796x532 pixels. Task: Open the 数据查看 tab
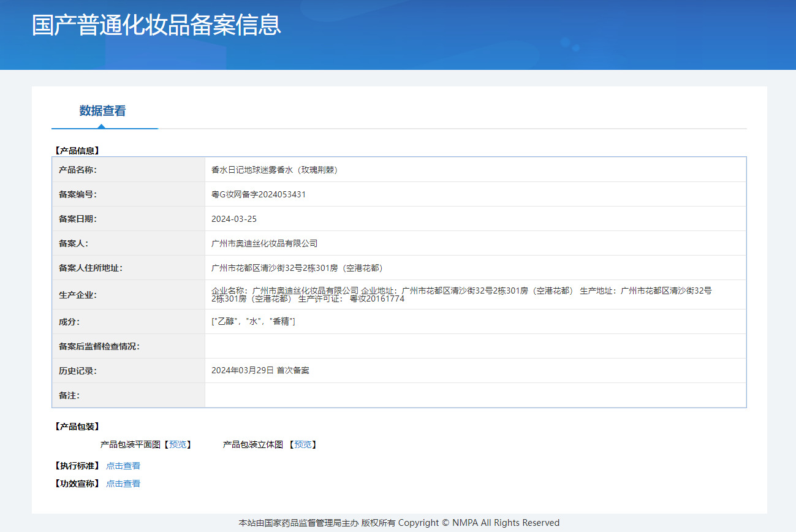tap(102, 111)
